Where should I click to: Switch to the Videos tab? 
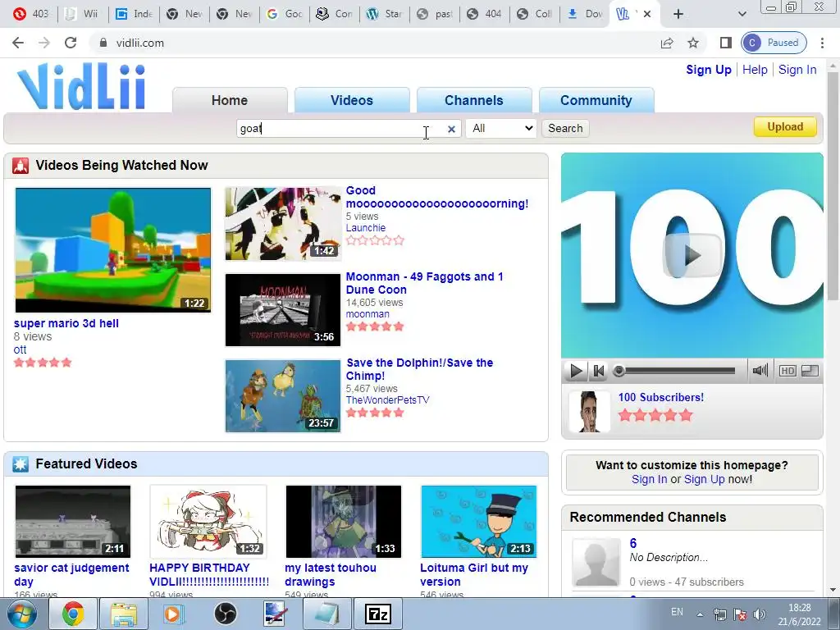pos(351,100)
